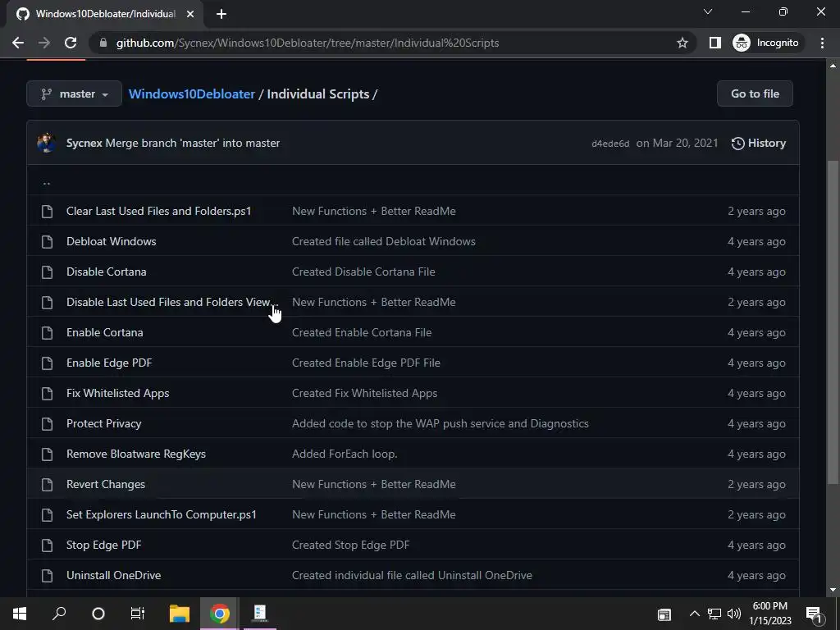Open commit 'Created Disable Cortana File'
This screenshot has height=630, width=840.
[363, 272]
